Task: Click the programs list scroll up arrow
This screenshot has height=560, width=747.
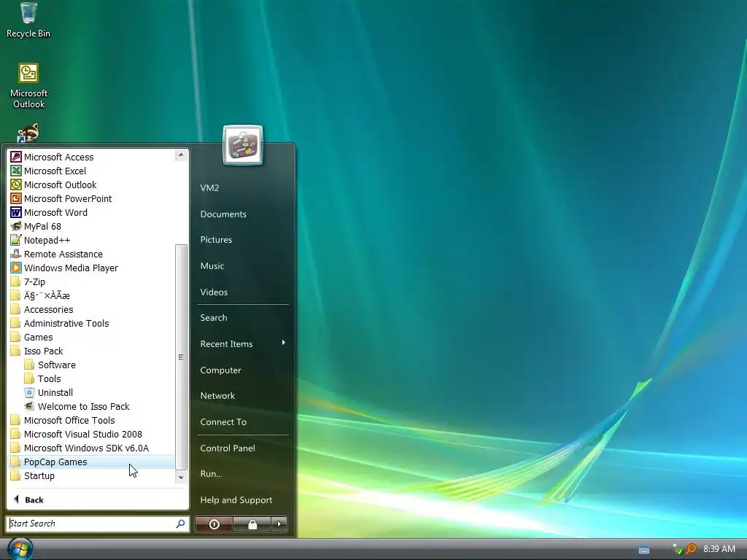Action: point(181,155)
